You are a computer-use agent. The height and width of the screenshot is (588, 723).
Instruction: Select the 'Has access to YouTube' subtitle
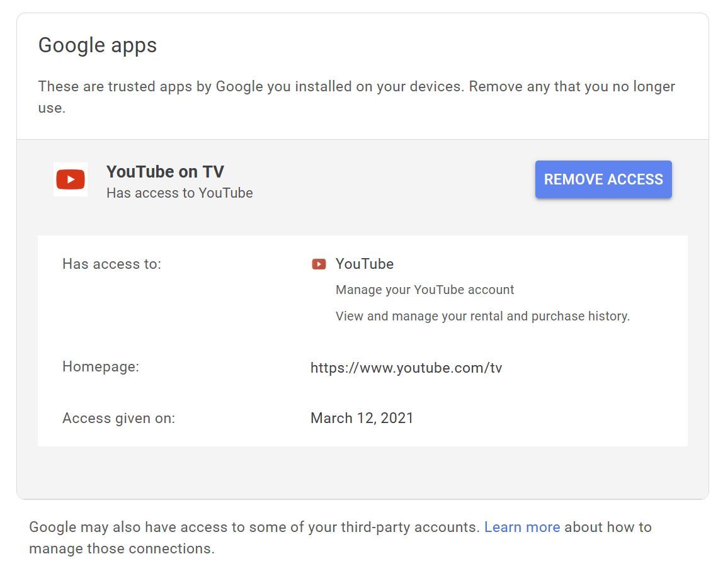(179, 193)
